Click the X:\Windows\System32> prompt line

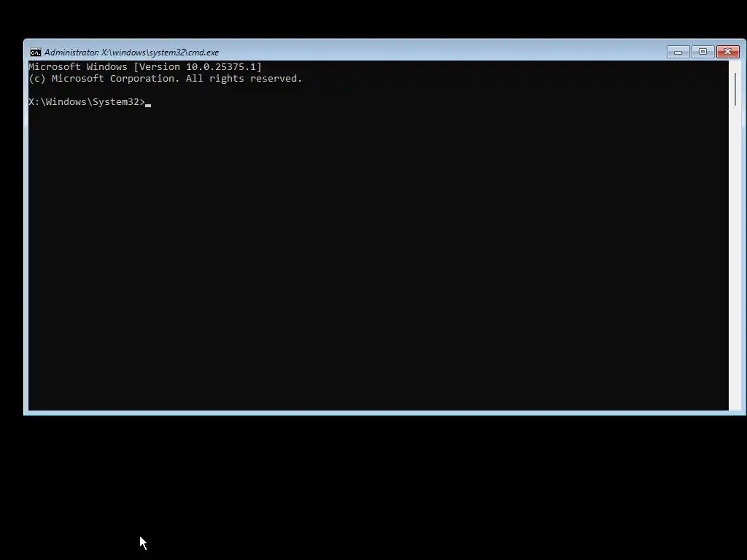[x=87, y=102]
